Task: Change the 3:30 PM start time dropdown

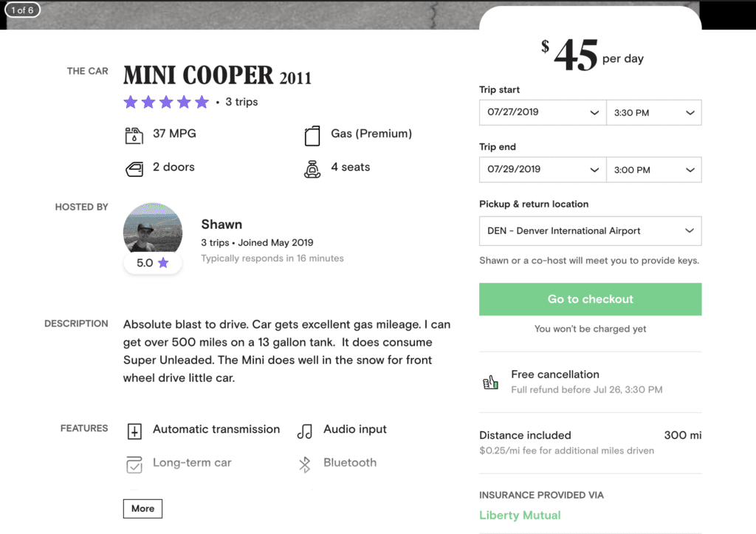Action: click(x=653, y=112)
